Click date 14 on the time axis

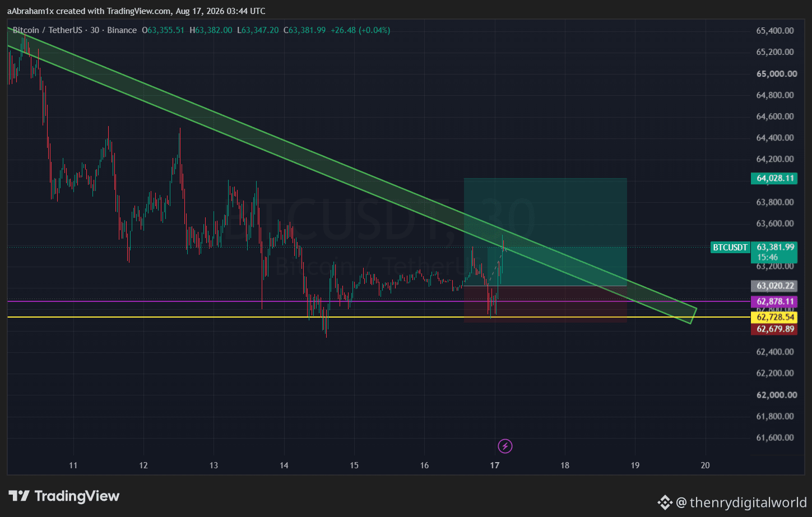click(284, 465)
